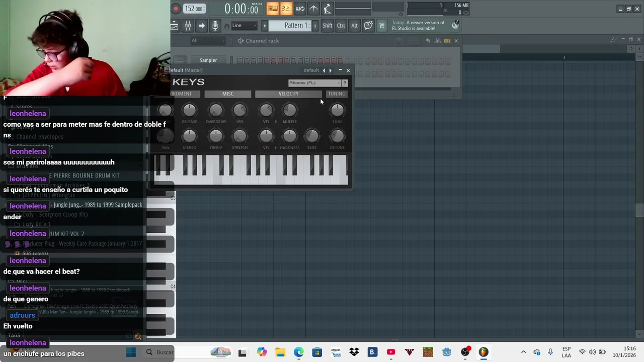This screenshot has width=644, height=362.
Task: Click the HARDNESS knob
Action: [289, 136]
